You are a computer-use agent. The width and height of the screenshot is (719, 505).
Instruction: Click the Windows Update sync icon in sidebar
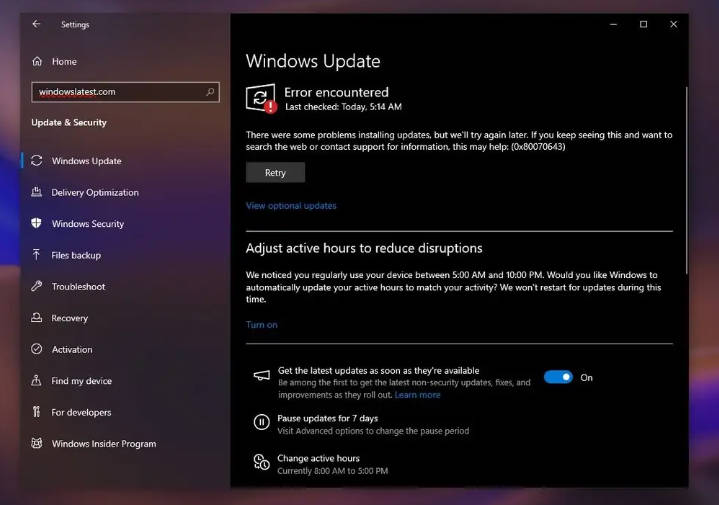[x=37, y=161]
